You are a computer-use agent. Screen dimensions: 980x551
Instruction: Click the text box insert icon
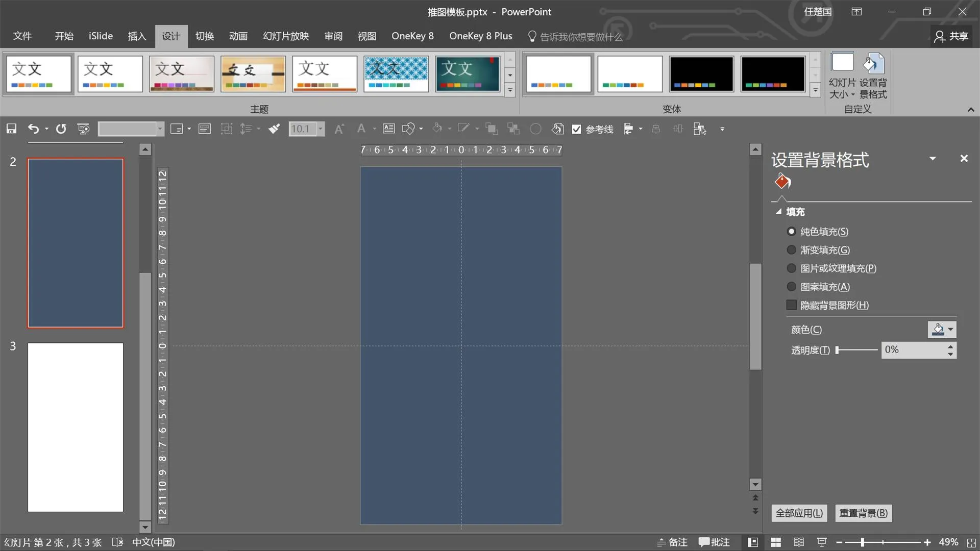388,129
